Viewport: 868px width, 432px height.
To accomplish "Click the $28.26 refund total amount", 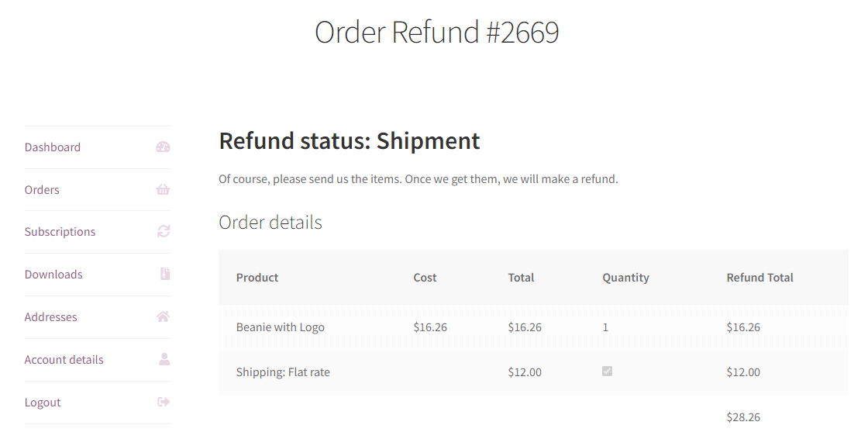I will coord(743,417).
